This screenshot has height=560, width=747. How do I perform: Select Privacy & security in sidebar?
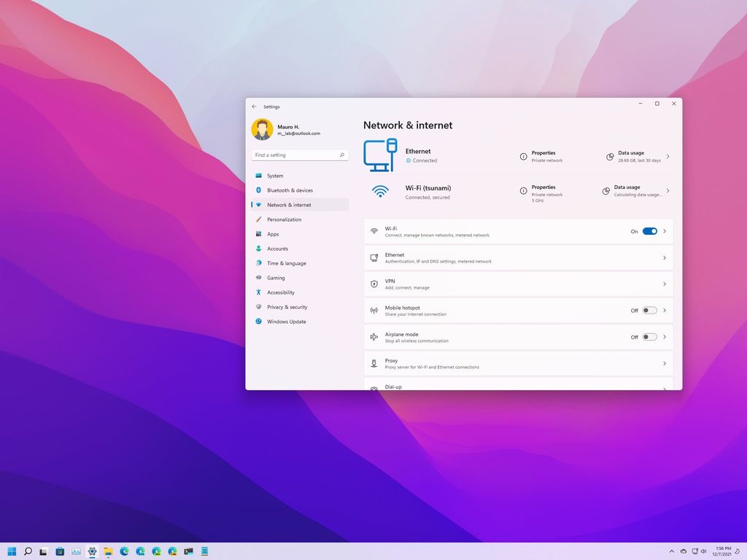point(286,307)
